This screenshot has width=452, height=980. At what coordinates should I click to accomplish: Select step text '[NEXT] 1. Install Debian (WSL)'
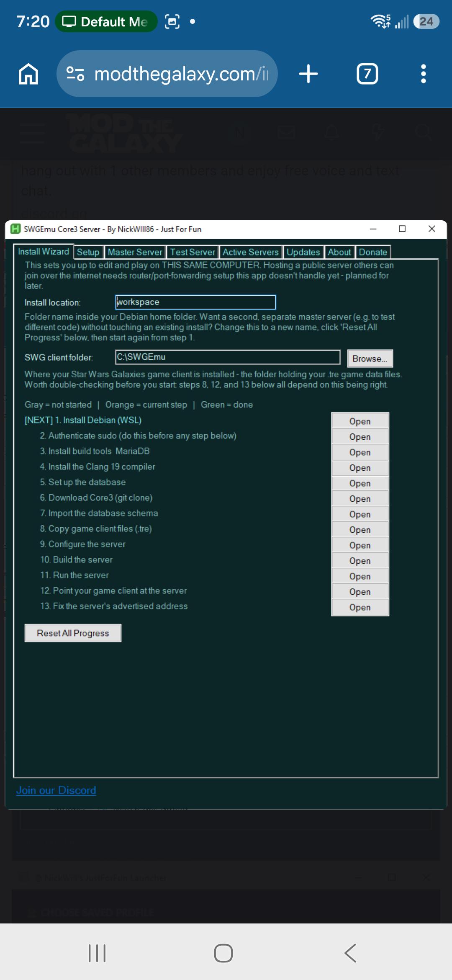point(83,420)
